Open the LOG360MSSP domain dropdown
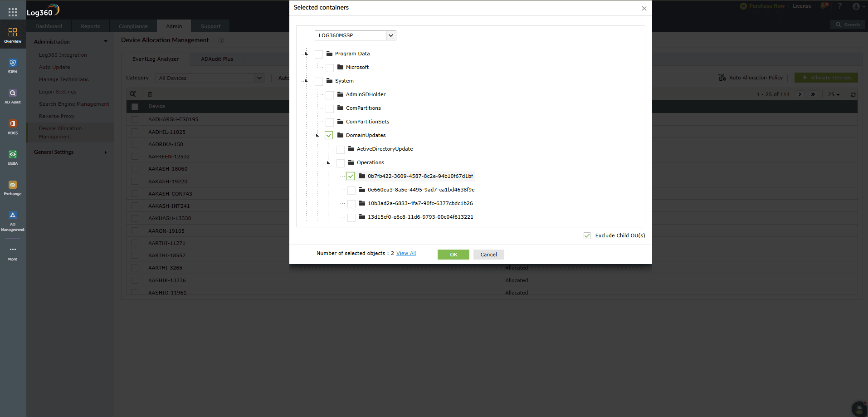868x417 pixels. pos(355,35)
